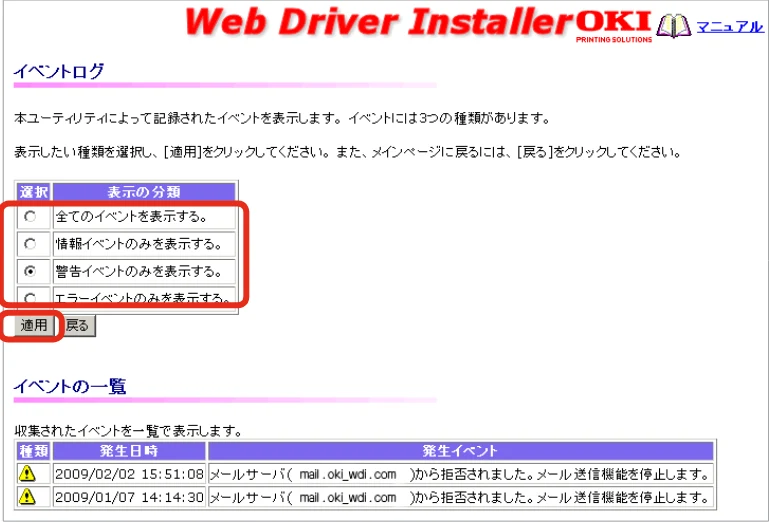This screenshot has height=522, width=769.
Task: Click the warning icon for the 2009/02/02 event
Action: pos(27,473)
